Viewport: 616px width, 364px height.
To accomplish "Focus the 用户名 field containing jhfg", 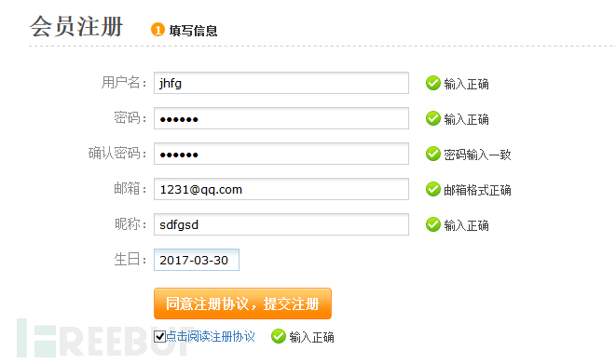I will click(x=281, y=83).
